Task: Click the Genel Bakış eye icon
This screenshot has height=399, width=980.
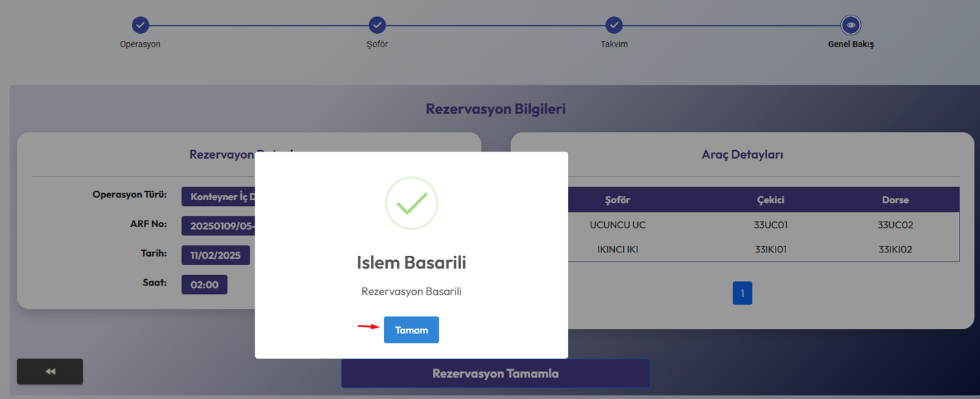Action: 851,25
